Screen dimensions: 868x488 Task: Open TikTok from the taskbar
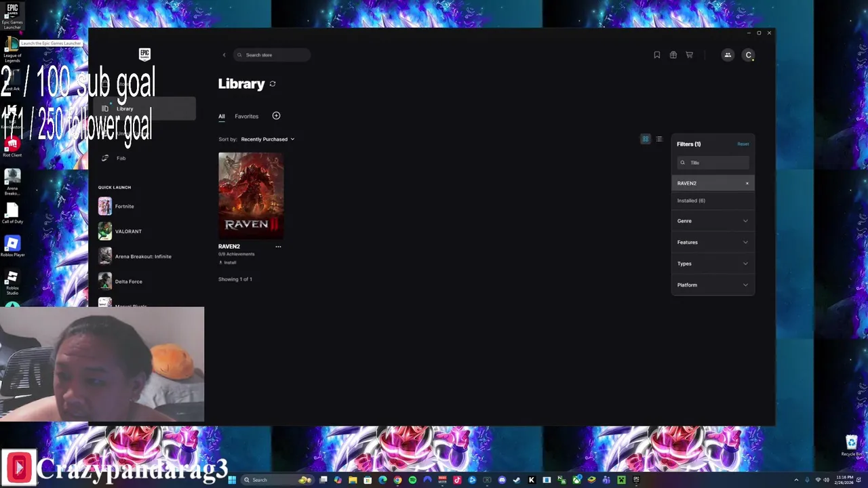(457, 480)
